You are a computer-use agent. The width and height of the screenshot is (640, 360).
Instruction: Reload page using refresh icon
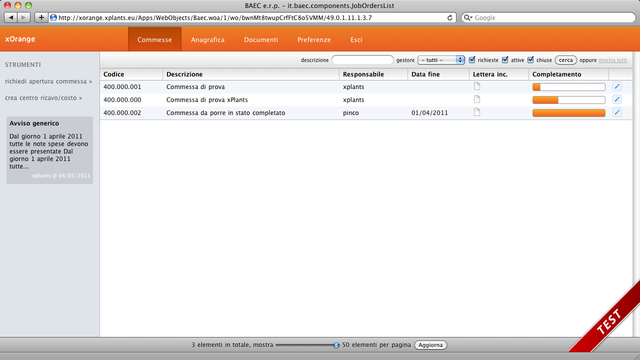point(450,18)
